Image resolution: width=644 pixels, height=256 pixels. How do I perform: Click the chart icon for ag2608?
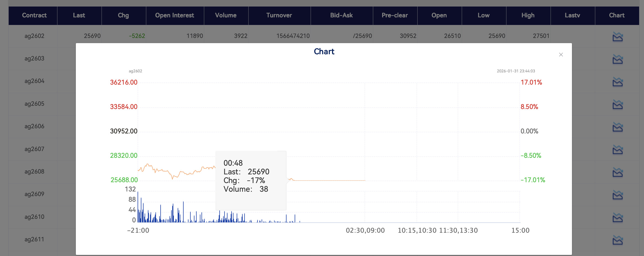617,172
